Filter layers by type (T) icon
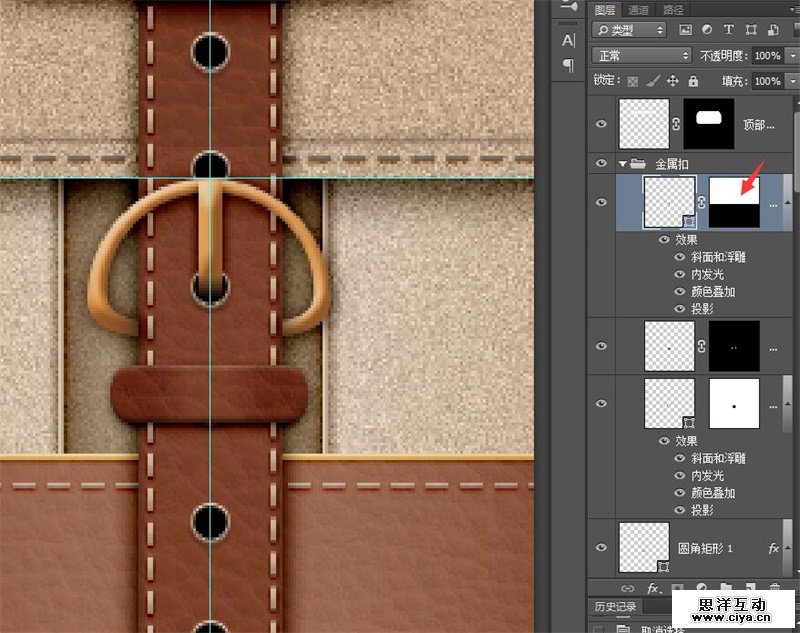Image resolution: width=800 pixels, height=633 pixels. tap(728, 30)
